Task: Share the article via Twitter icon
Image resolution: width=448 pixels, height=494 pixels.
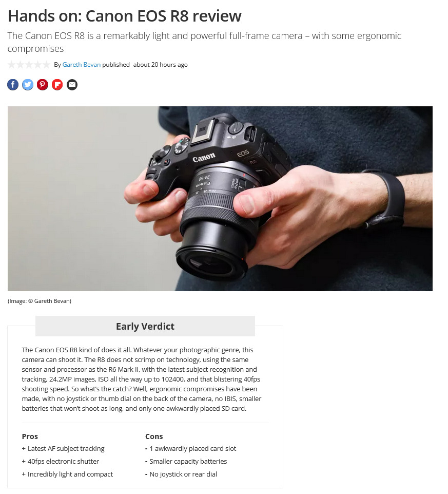Action: [28, 85]
